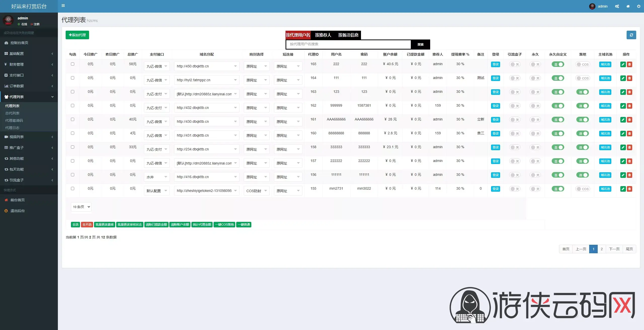This screenshot has width=644, height=330.
Task: Click the red trash icon for agent 155
Action: point(629,189)
